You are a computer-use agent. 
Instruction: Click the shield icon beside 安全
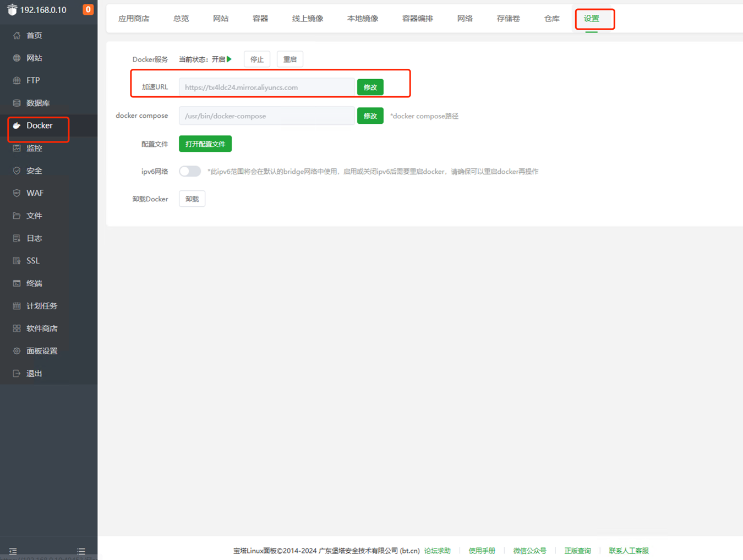(x=17, y=171)
